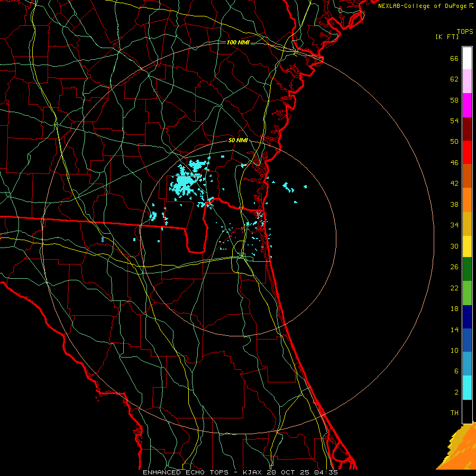Screen dimensions: 476x476
Task: Click the 38 legend value
Action: pyautogui.click(x=454, y=204)
